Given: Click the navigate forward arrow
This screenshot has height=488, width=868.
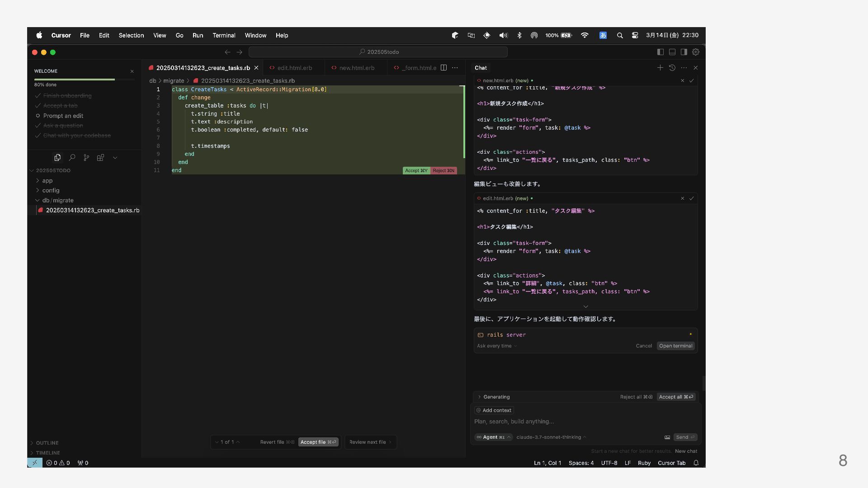Looking at the screenshot, I should 240,52.
